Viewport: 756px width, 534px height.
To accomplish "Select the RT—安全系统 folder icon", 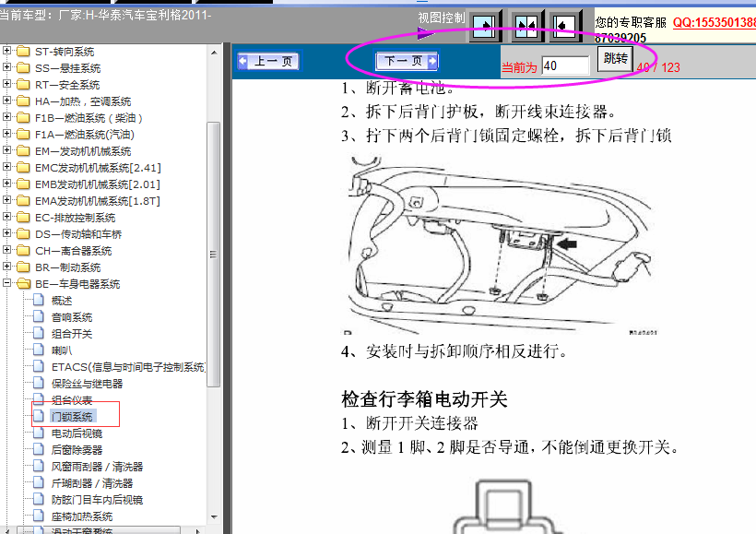I will click(23, 85).
